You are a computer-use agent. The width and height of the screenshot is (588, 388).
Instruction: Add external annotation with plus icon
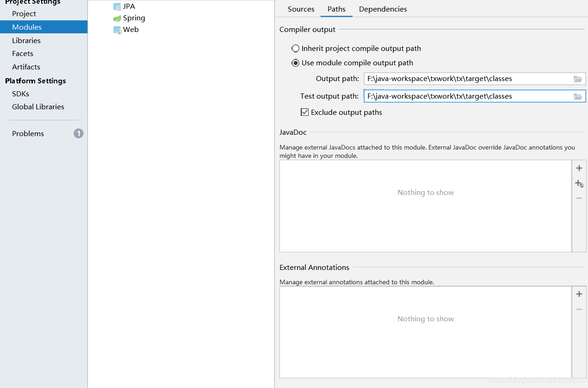(x=579, y=294)
